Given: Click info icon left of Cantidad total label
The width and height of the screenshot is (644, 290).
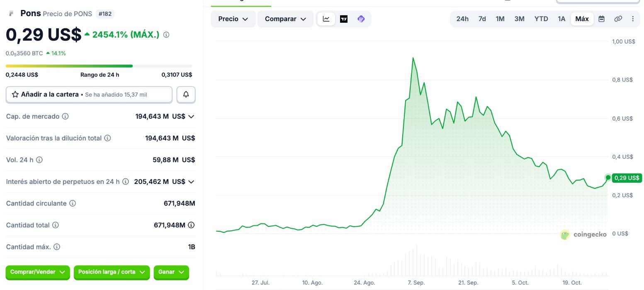Looking at the screenshot, I should click(x=55, y=225).
